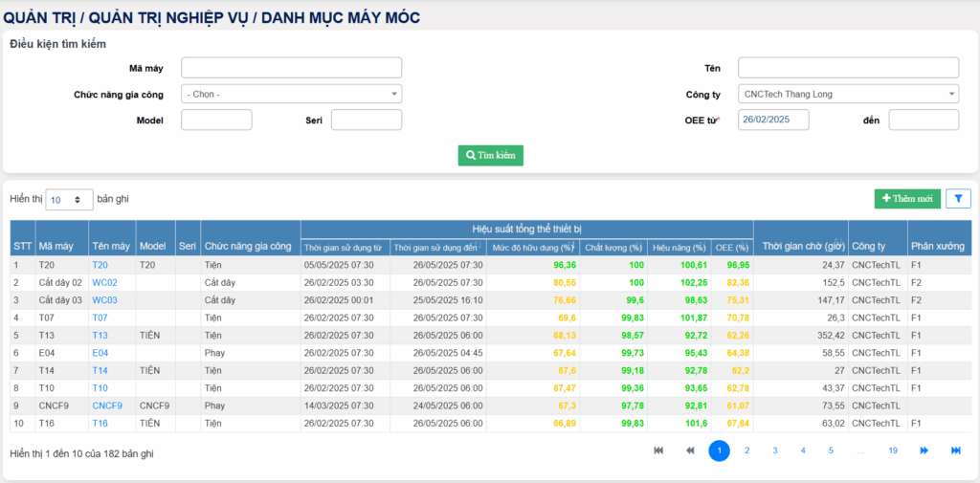Jump to the last page arrow
Screen dimensions: 980x483
click(955, 450)
